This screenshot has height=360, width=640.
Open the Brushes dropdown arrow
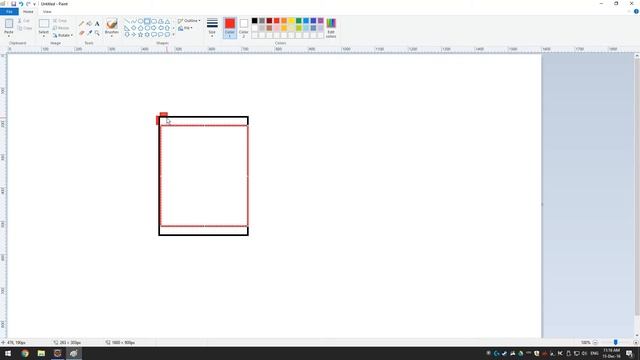[111, 36]
